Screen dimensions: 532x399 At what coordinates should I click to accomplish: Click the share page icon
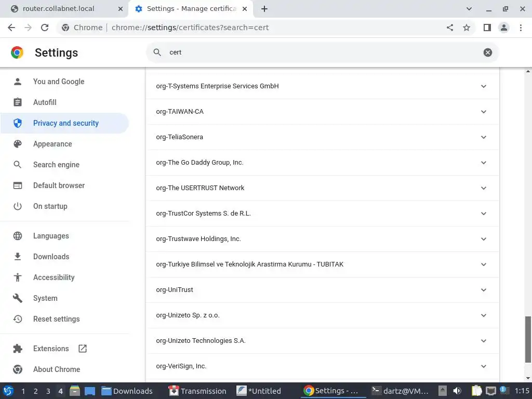[450, 28]
